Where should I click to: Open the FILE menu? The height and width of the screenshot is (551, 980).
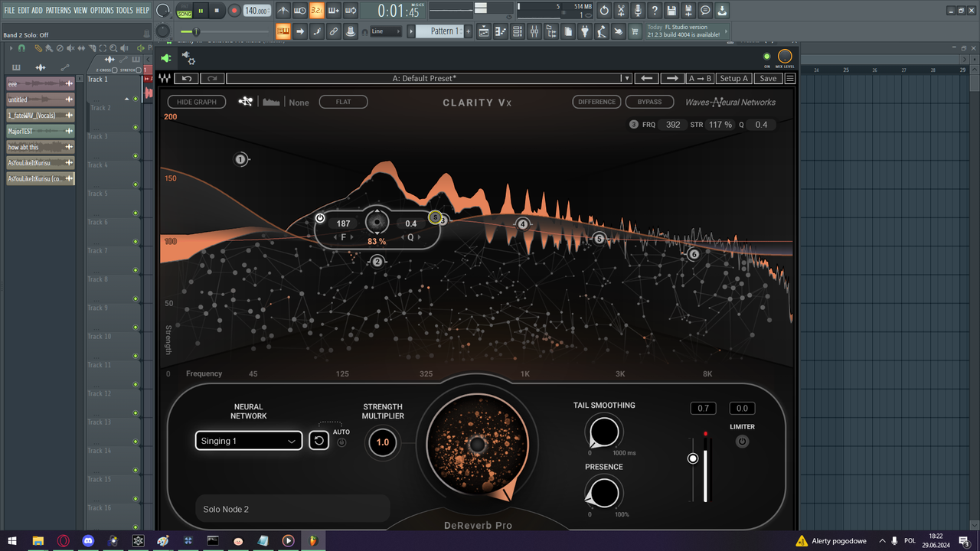click(x=9, y=10)
